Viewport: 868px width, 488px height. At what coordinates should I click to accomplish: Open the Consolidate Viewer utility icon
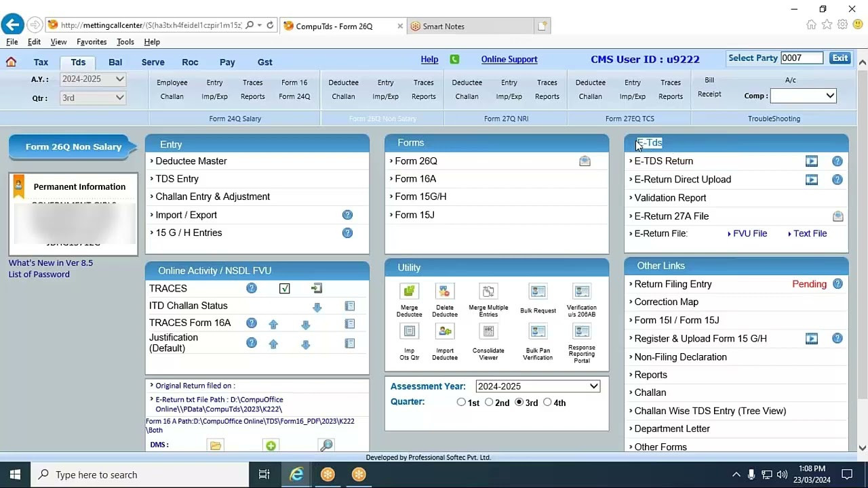(488, 331)
